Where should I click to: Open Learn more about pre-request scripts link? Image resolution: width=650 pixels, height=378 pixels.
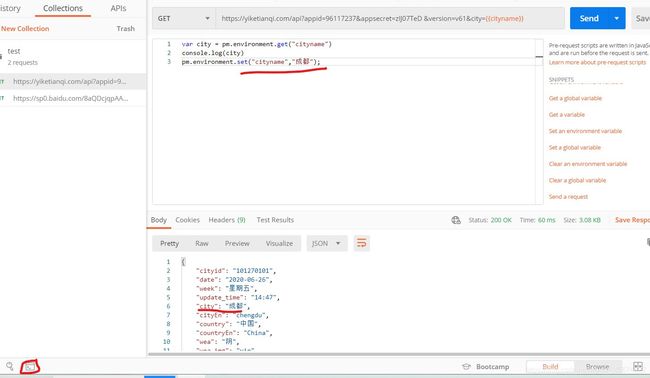click(597, 62)
